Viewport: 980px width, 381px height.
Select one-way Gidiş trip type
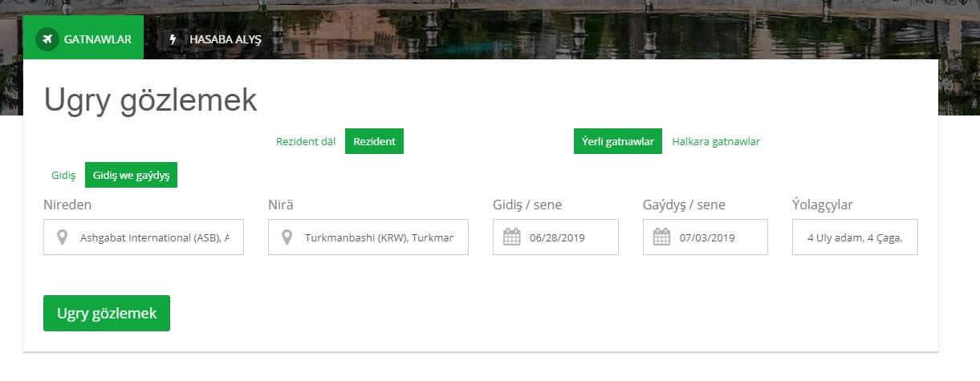pyautogui.click(x=63, y=175)
